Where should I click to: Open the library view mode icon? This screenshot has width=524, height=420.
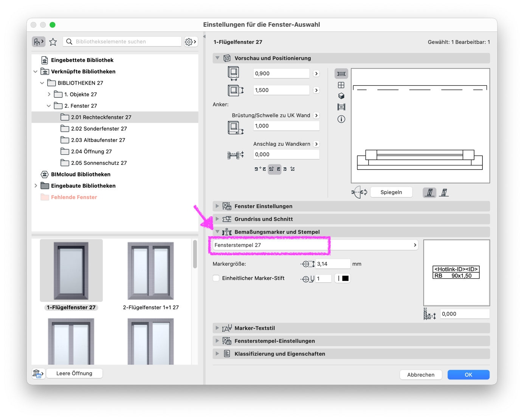pos(39,42)
